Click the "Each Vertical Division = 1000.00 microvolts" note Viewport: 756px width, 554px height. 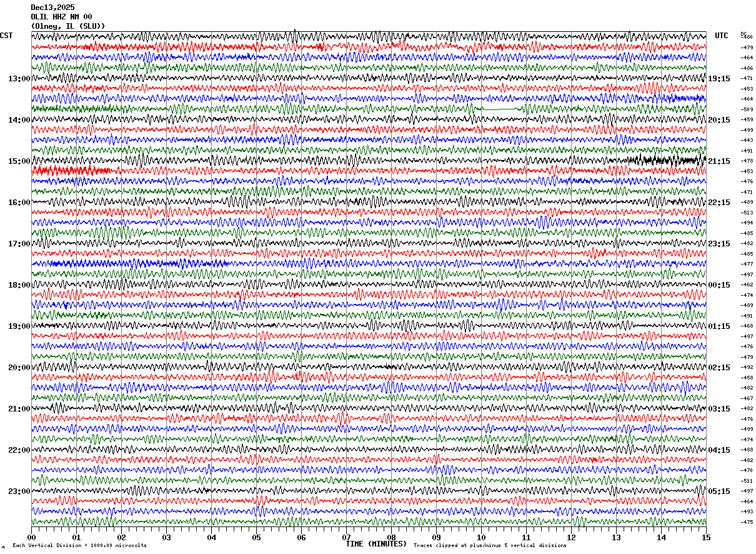click(x=79, y=545)
